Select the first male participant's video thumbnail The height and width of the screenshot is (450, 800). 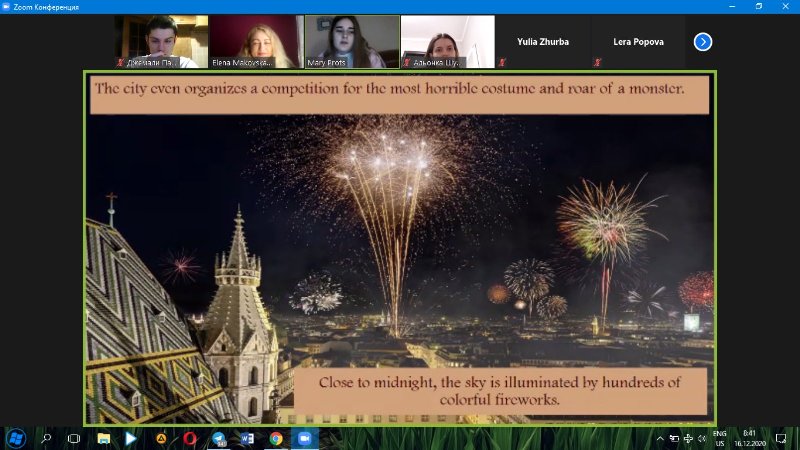point(161,41)
